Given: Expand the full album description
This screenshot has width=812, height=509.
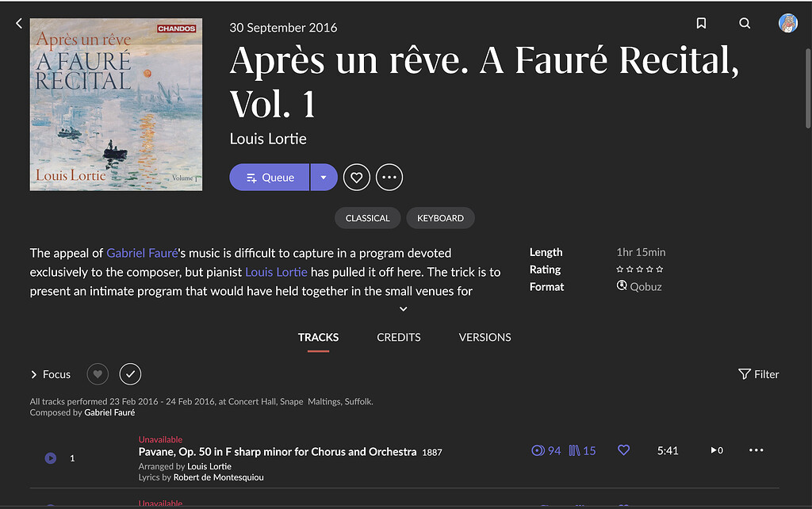Looking at the screenshot, I should click(x=403, y=308).
